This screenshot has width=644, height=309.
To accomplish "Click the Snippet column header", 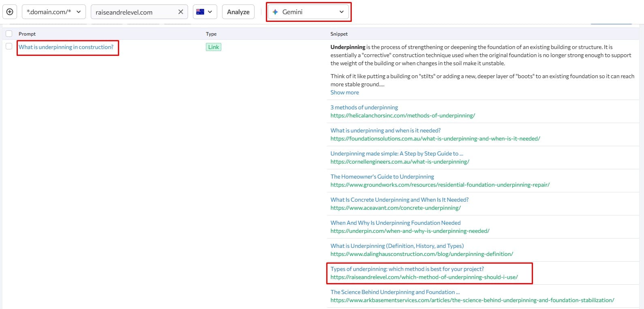I will coord(339,34).
